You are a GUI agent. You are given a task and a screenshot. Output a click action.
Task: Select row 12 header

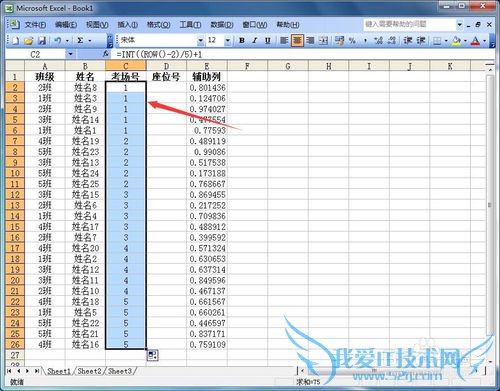click(15, 195)
